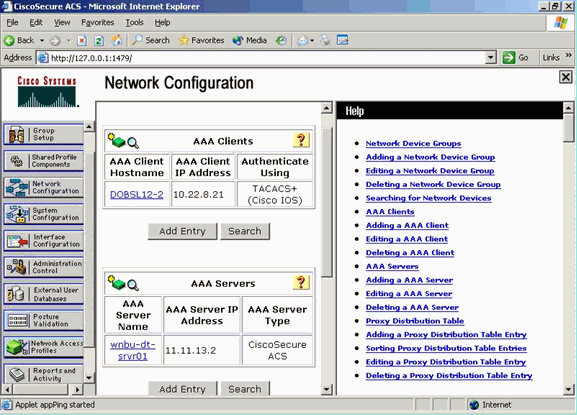Click the Cisco Systems logo
Viewport: 577px width, 415px height.
point(47,91)
